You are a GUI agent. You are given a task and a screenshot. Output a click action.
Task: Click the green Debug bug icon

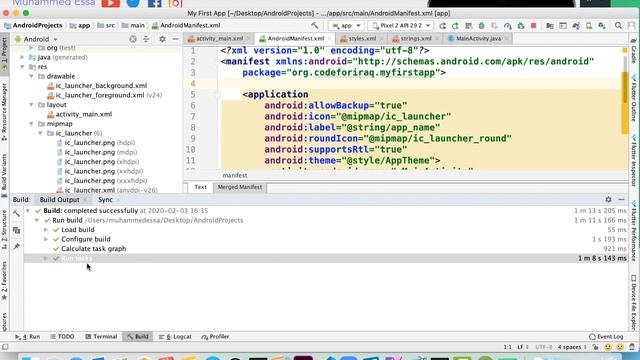(482, 26)
